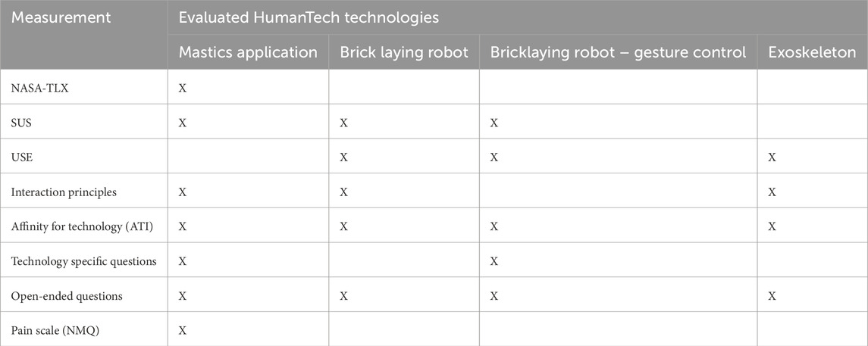This screenshot has height=346, width=868.
Task: Click the Brick laying robot column header
Action: point(404,52)
